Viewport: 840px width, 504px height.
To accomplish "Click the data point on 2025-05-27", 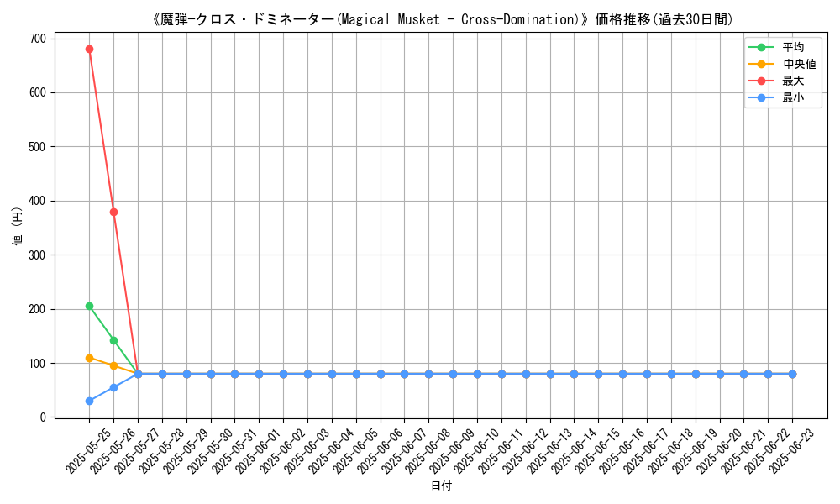I will click(x=139, y=375).
